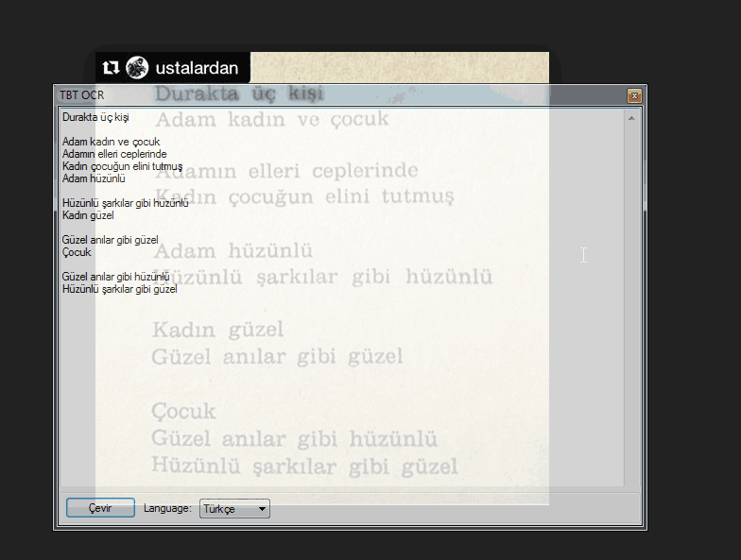Click the scrollbar up arrow in OCR text
Image resolution: width=741 pixels, height=560 pixels.
click(631, 118)
